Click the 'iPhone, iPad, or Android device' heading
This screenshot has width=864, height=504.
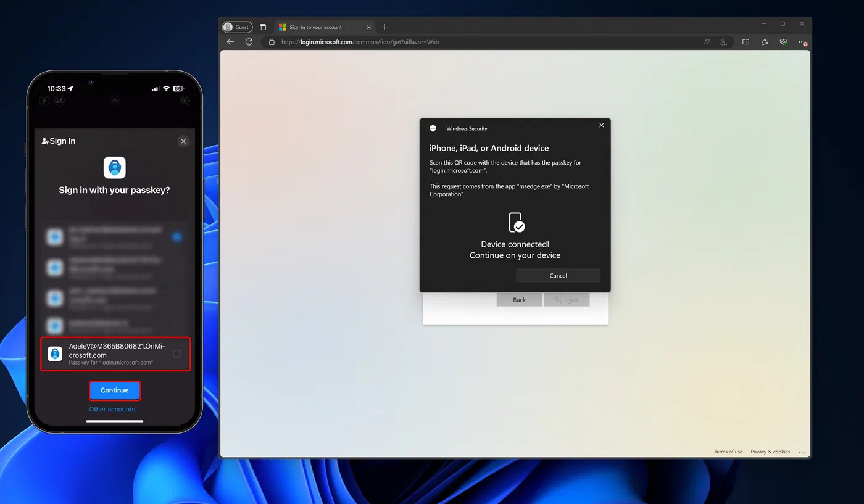click(x=489, y=148)
